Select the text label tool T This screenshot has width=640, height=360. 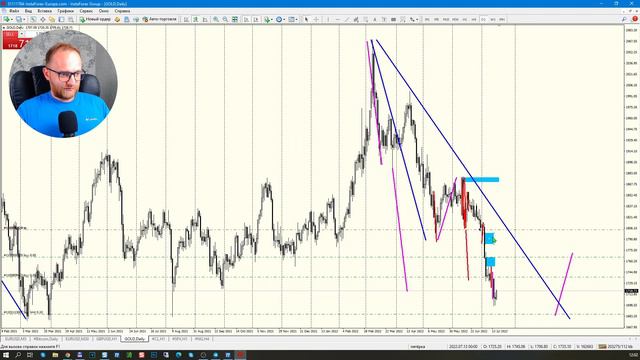[384, 19]
